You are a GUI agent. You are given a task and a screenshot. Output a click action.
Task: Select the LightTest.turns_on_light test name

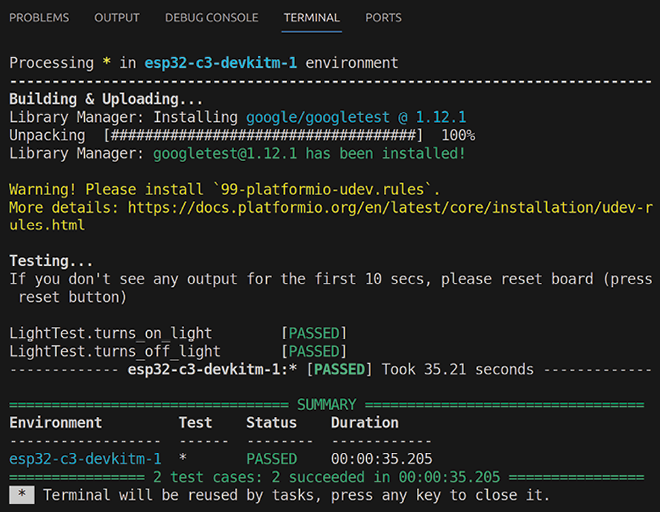coord(111,333)
